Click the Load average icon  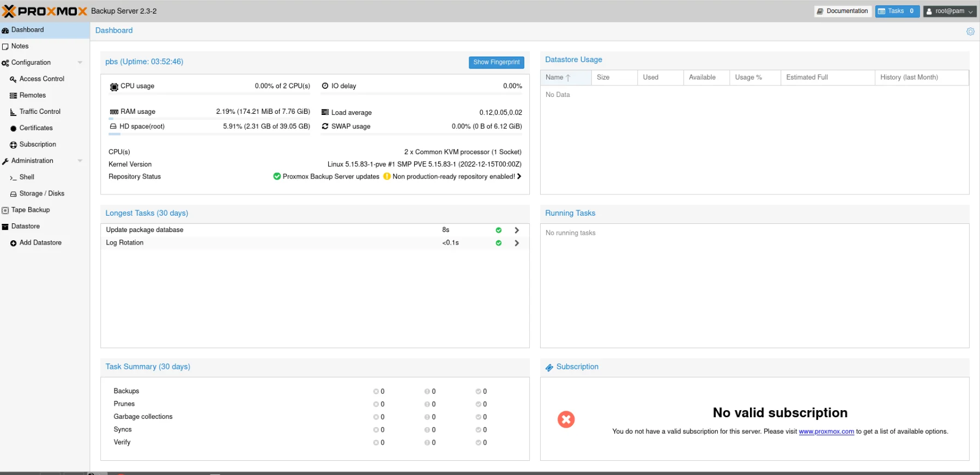[325, 112]
